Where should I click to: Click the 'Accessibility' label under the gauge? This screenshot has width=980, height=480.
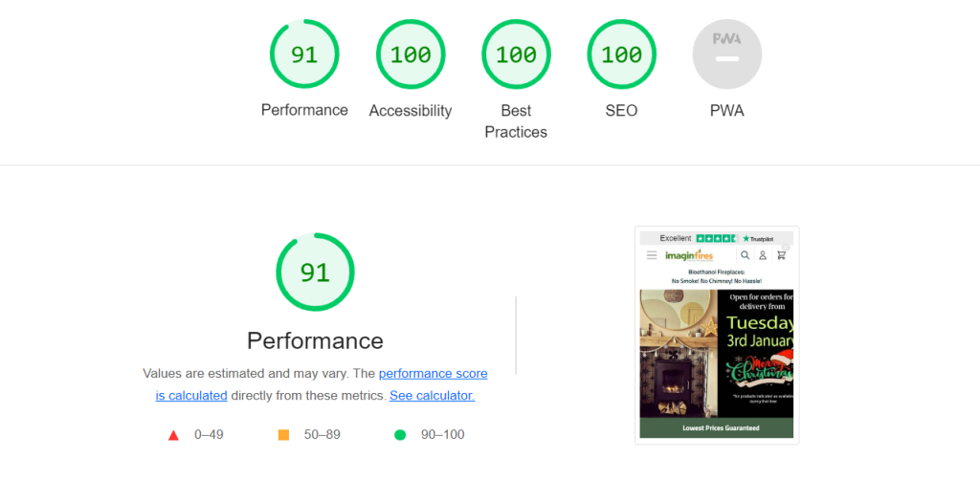[x=411, y=111]
